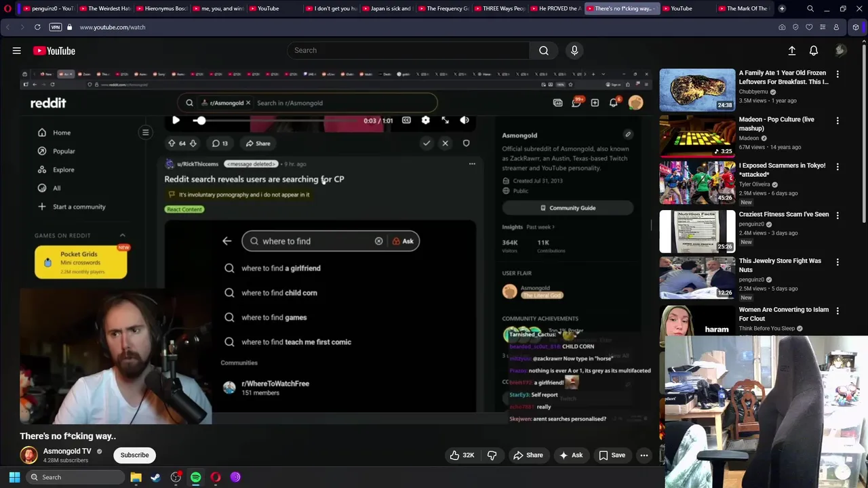
Task: Open options for 'I Exposed Scammers in Tokyo' video
Action: (837, 167)
